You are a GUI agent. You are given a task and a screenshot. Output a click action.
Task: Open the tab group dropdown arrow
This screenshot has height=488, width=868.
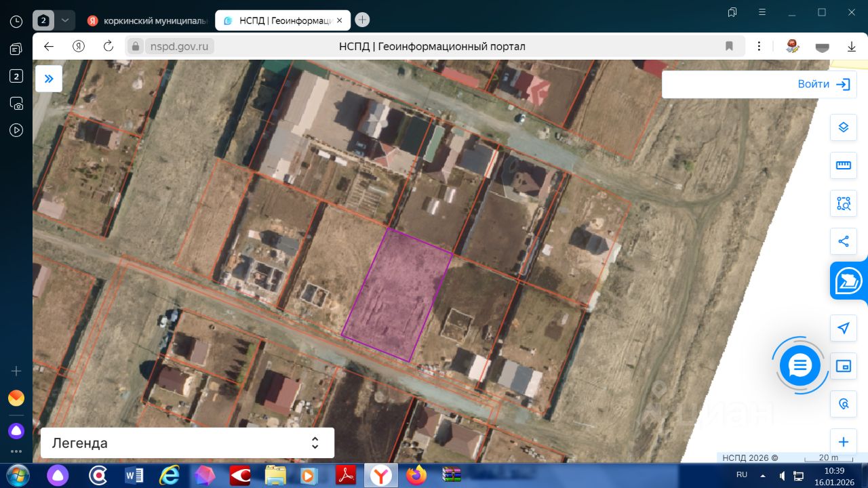(64, 20)
